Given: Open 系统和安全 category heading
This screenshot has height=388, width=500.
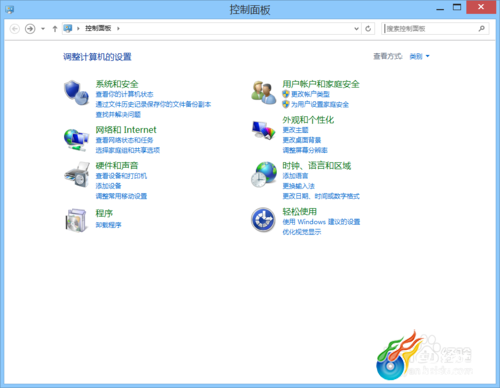Looking at the screenshot, I should coord(117,84).
